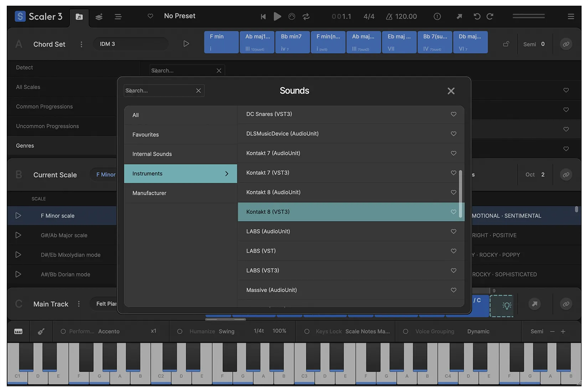Click the Main Track export arrow button
Viewport: 588px width, 392px height.
point(535,304)
